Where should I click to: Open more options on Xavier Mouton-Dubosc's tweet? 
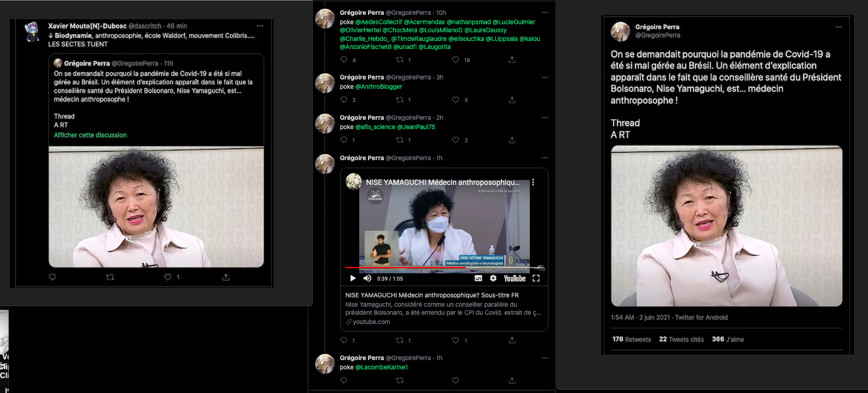click(x=260, y=26)
